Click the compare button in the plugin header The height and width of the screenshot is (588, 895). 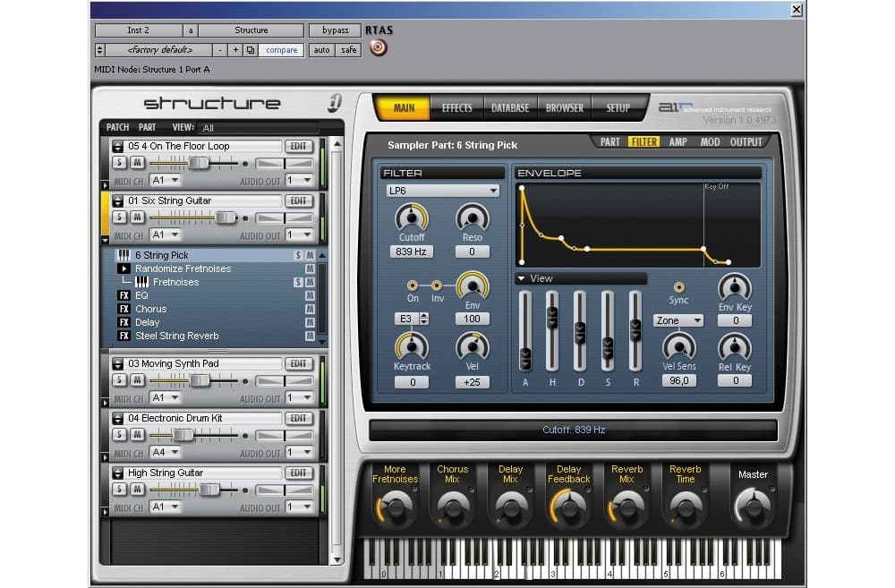[281, 49]
